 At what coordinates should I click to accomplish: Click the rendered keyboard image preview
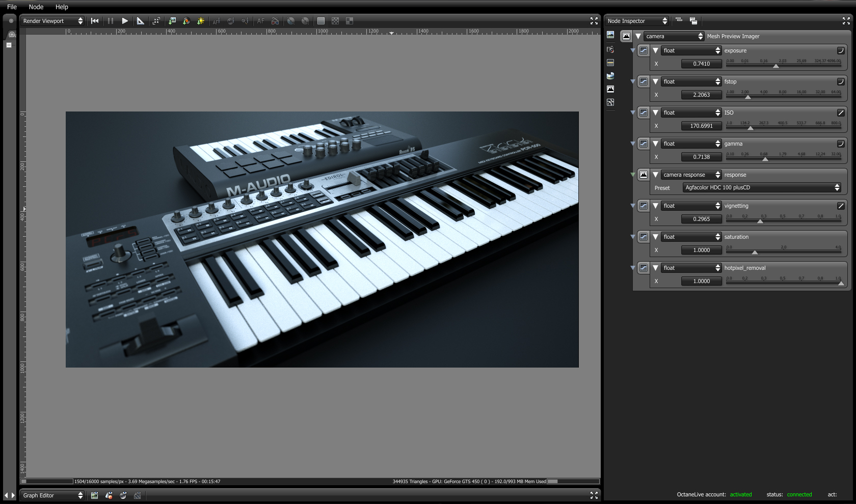tap(322, 239)
